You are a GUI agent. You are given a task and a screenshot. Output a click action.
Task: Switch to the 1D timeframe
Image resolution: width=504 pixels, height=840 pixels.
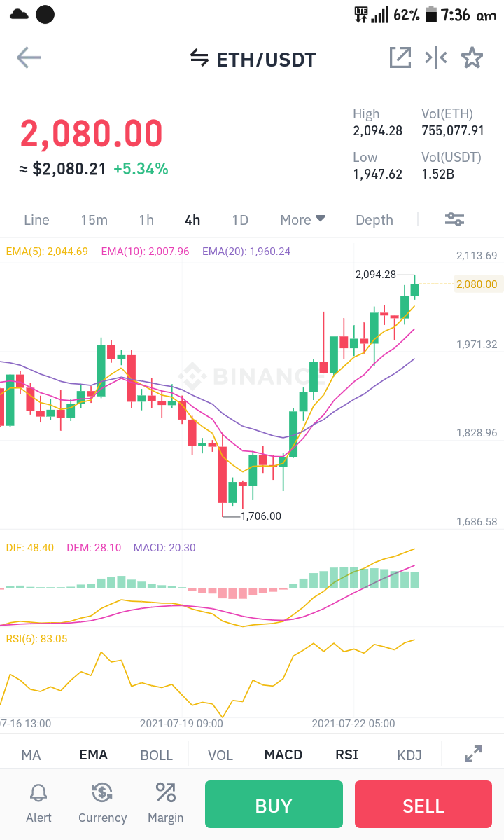(x=240, y=220)
